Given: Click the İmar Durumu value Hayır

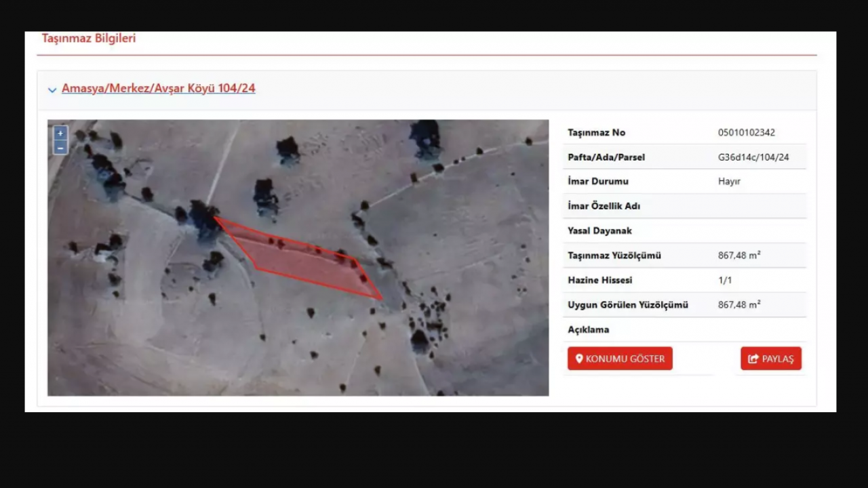Looking at the screenshot, I should tap(729, 182).
